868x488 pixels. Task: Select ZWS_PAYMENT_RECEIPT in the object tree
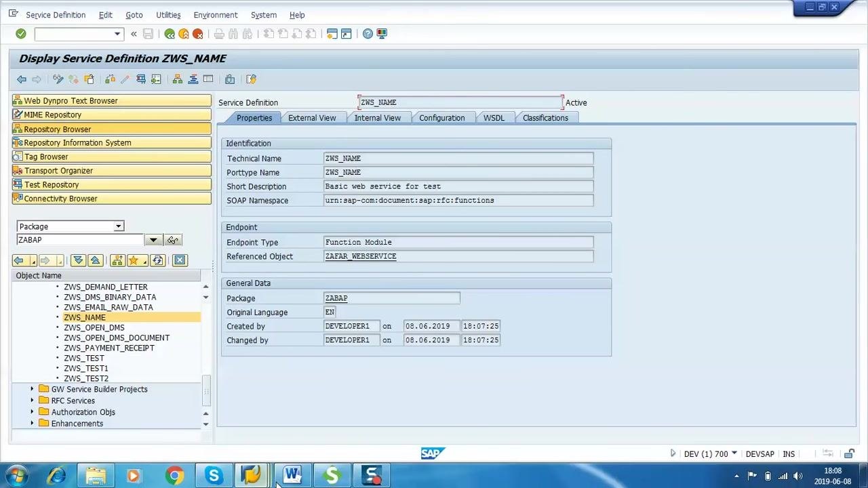click(x=109, y=348)
